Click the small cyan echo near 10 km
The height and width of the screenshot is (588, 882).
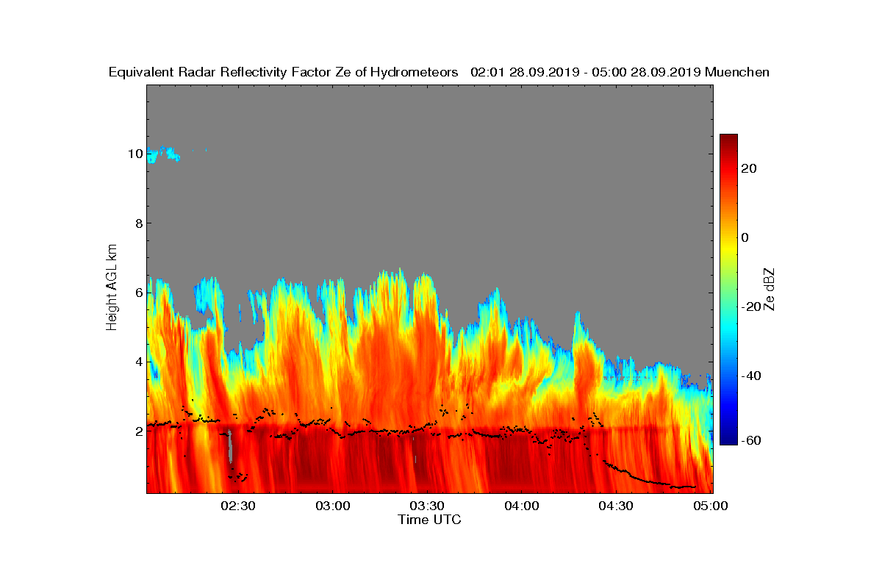163,154
